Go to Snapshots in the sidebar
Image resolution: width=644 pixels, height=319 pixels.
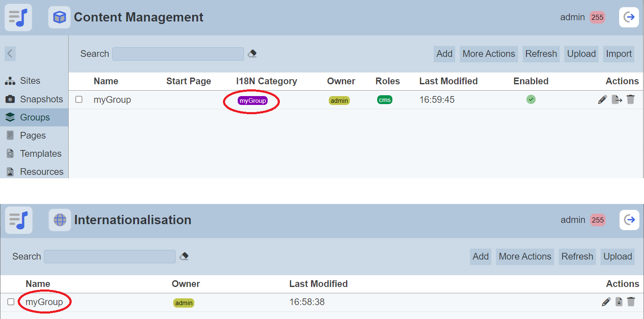pos(41,99)
